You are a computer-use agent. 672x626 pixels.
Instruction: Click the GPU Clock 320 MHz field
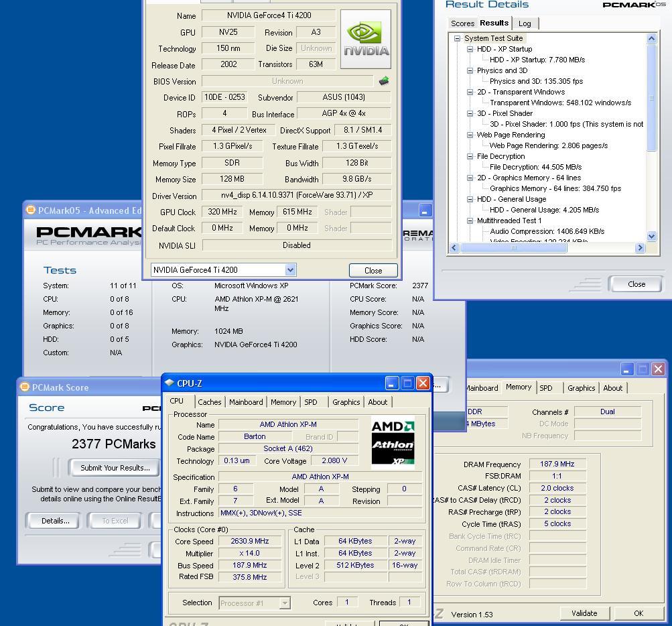click(222, 211)
